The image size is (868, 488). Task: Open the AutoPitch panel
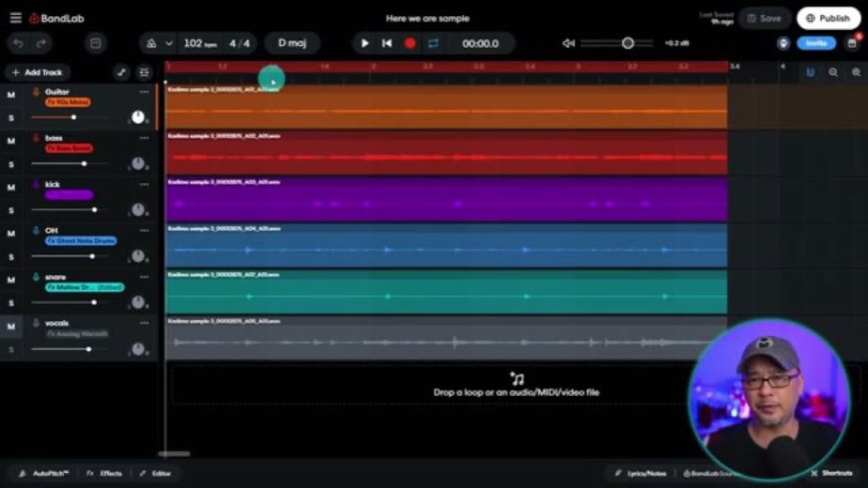click(44, 474)
